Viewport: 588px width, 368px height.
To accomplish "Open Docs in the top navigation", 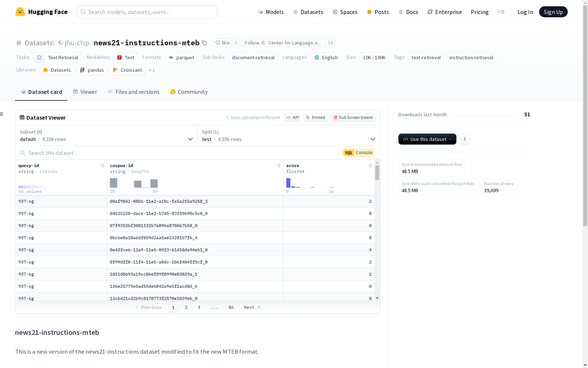I will (408, 12).
